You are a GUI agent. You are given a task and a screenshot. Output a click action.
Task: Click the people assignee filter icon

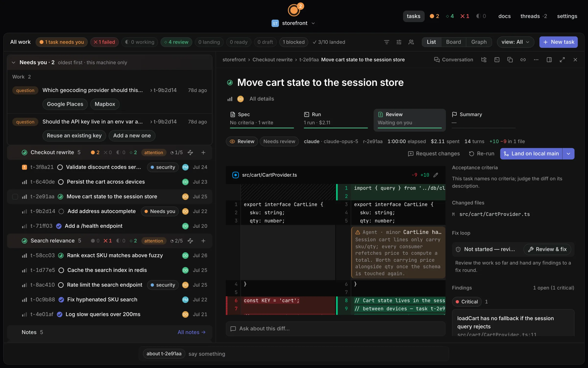point(411,42)
